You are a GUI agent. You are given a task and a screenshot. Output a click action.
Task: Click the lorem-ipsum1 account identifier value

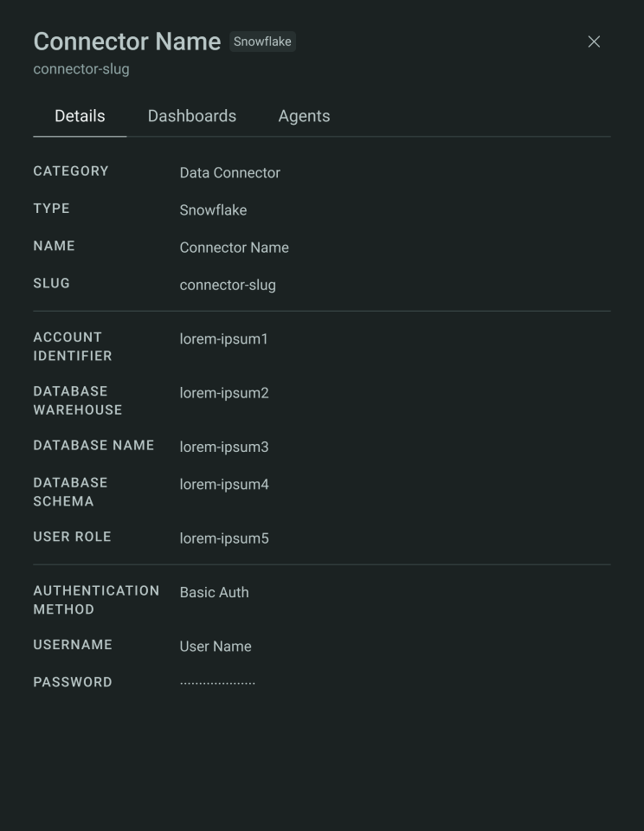(x=223, y=339)
